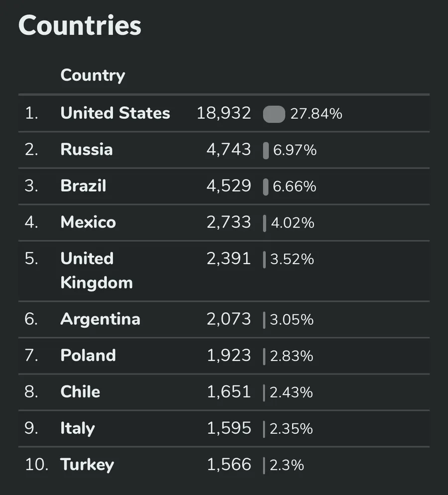Click the Russia 6.97% percentage bar

click(266, 150)
